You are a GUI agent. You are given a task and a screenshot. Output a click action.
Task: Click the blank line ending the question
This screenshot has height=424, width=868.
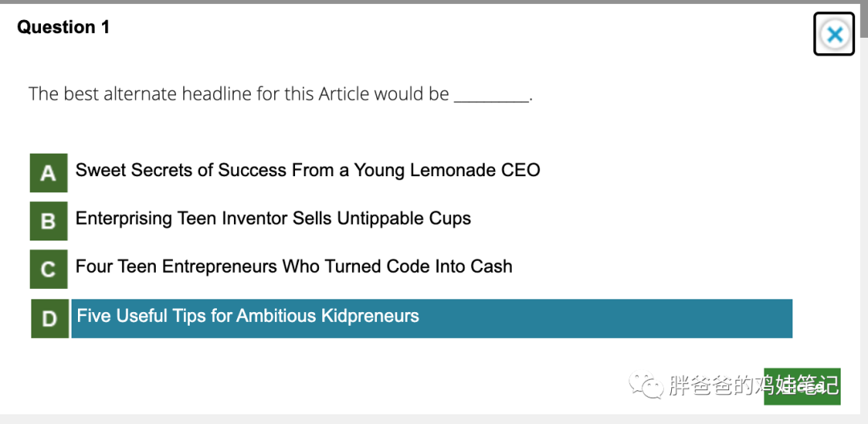pos(491,97)
